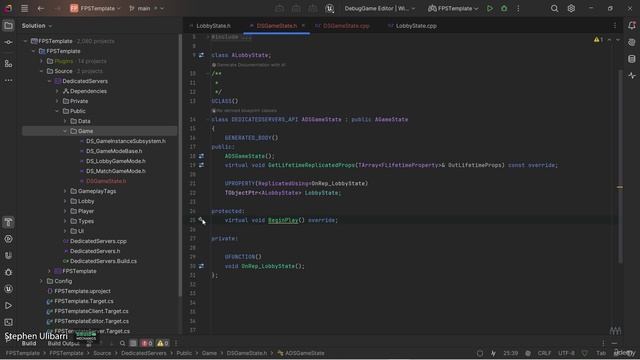The height and width of the screenshot is (360, 640).
Task: Open main branch dropdown
Action: coord(147,8)
